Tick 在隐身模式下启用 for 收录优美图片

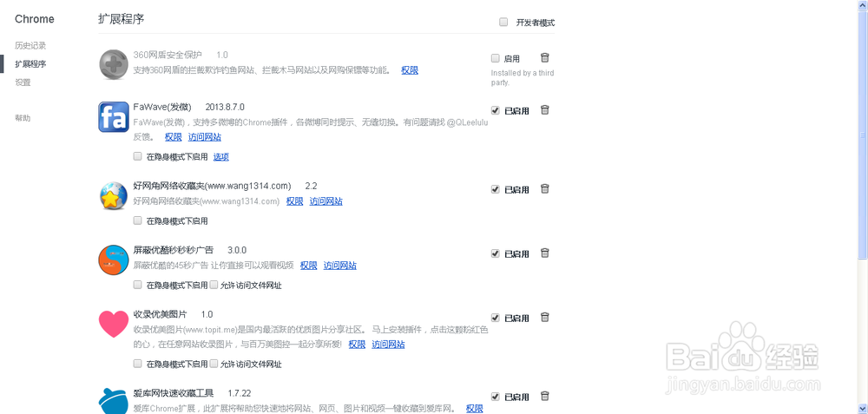pos(138,364)
